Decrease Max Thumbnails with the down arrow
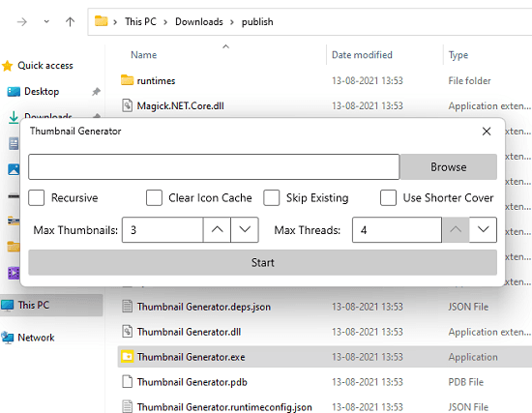Viewport: 532px width, 413px height. (245, 230)
